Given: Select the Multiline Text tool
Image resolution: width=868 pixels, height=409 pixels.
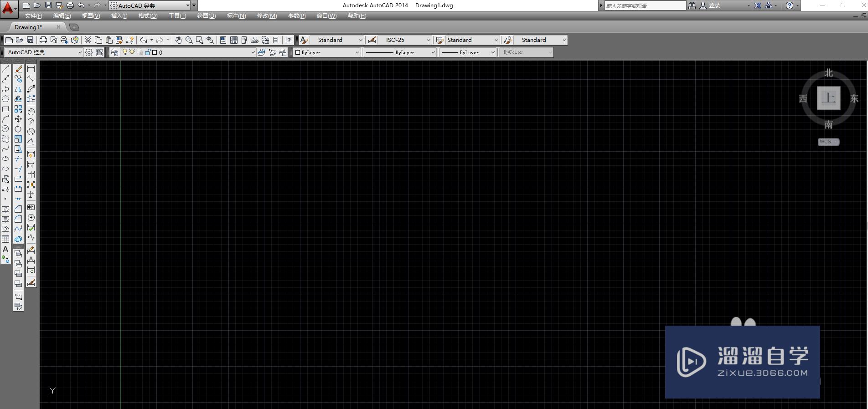Looking at the screenshot, I should tap(5, 249).
